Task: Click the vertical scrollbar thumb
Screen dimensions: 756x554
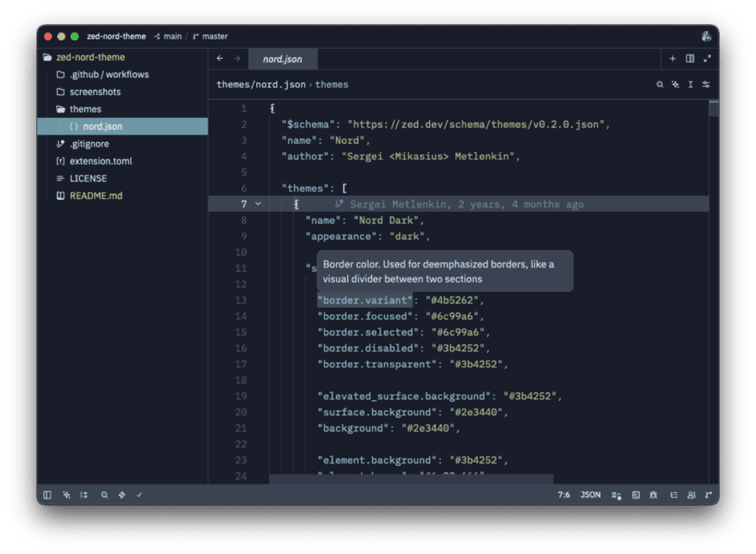Action: 713,108
